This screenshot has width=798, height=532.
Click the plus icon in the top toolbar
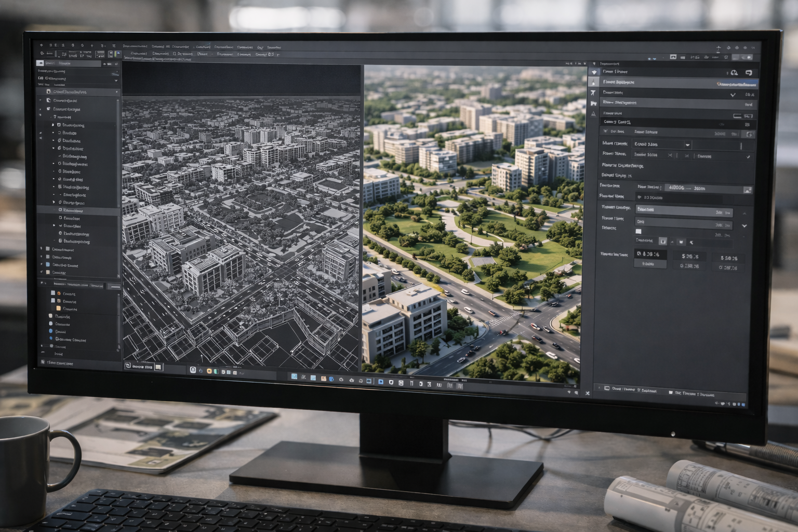click(719, 48)
